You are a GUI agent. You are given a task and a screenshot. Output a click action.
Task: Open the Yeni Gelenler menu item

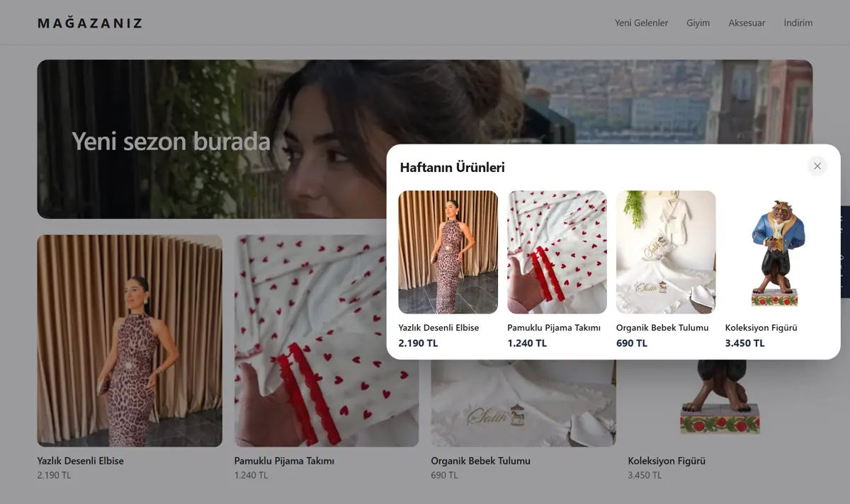(642, 23)
